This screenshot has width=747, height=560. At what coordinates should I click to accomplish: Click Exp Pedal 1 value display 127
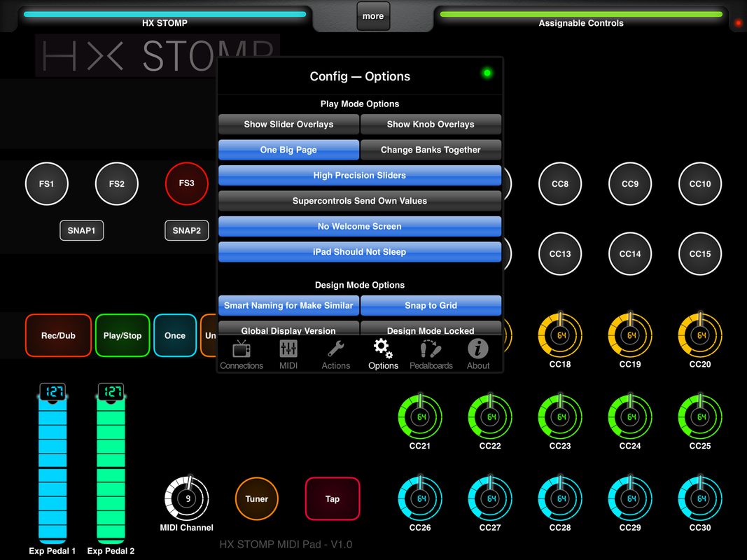pyautogui.click(x=53, y=391)
